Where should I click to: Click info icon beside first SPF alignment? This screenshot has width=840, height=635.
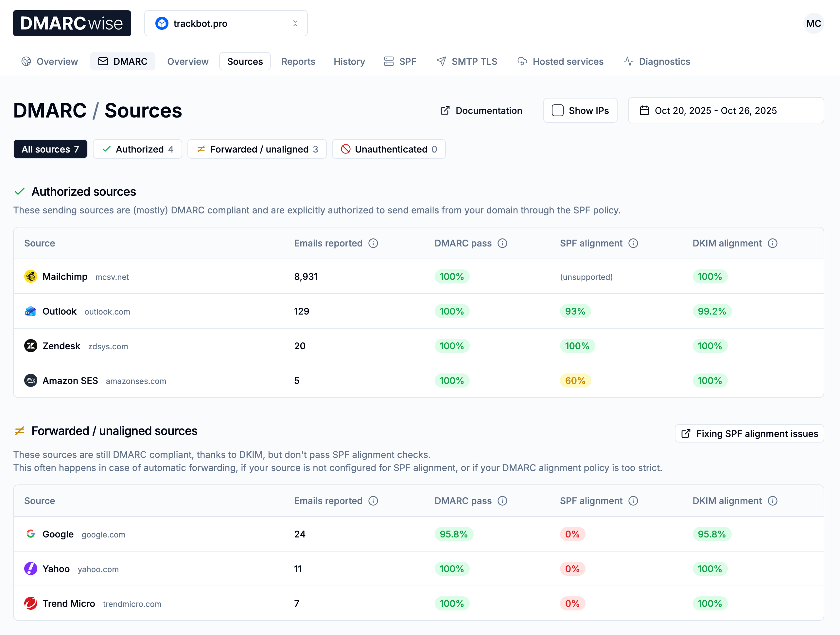(633, 243)
